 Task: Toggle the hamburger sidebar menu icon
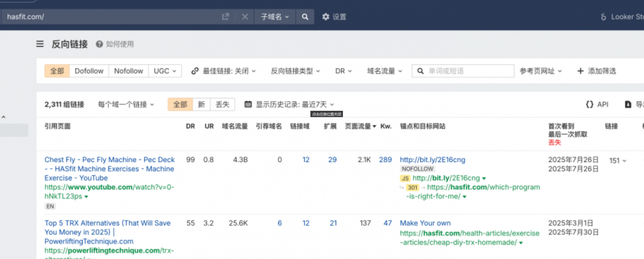tap(40, 44)
